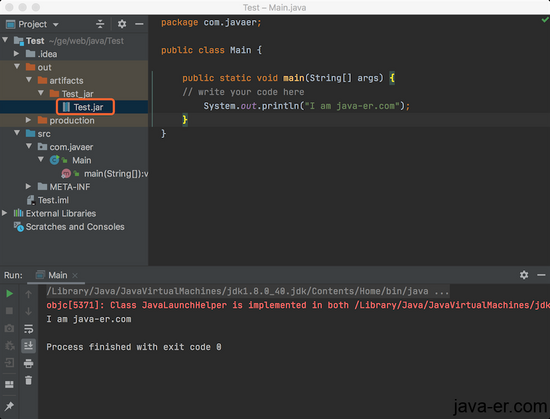Collapse the Test_jar folder
This screenshot has width=550, height=419.
[x=41, y=93]
